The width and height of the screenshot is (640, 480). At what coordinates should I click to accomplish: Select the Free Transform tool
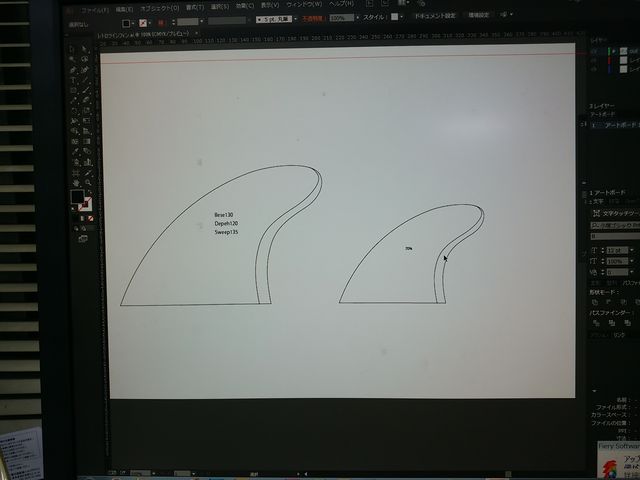click(87, 121)
